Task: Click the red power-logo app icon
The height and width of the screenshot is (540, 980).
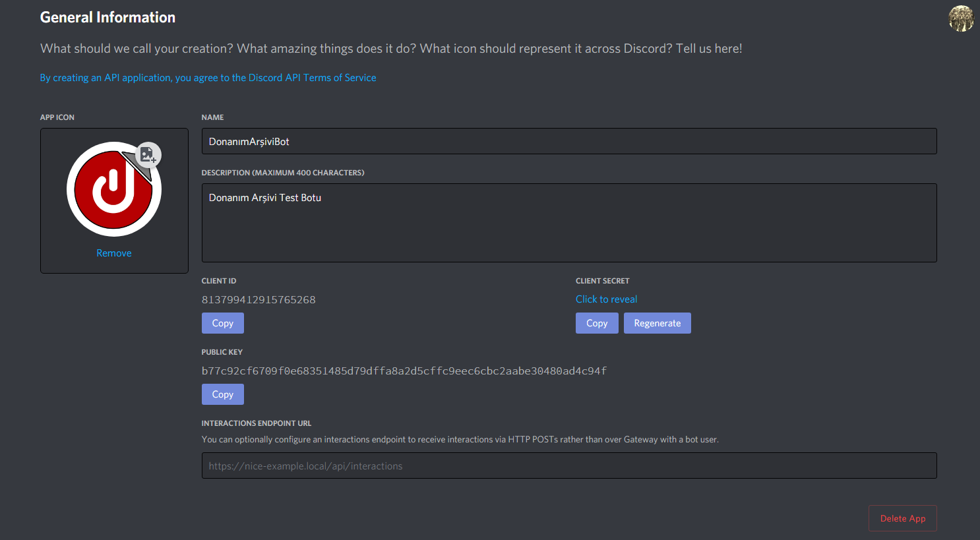Action: 113,191
